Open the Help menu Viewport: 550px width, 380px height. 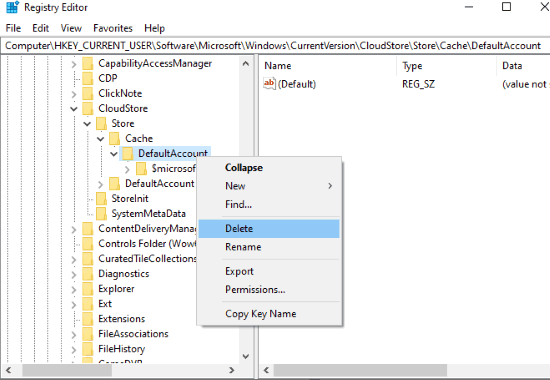click(x=154, y=28)
